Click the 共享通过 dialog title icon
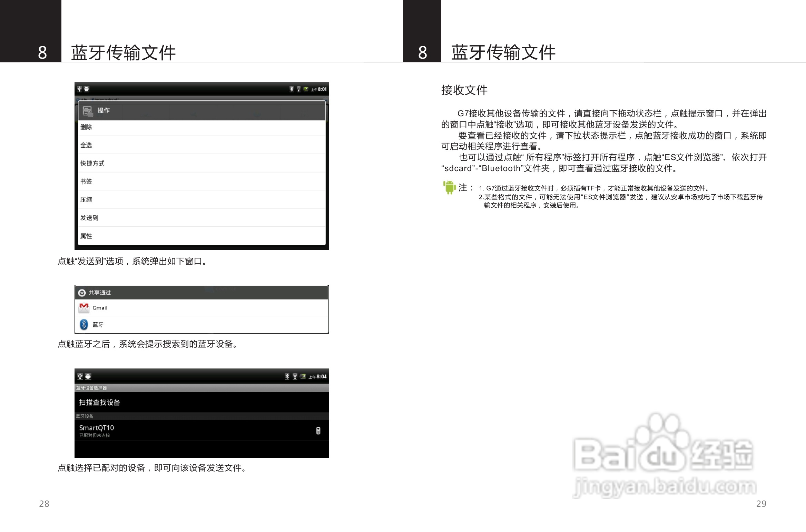The width and height of the screenshot is (806, 532). [82, 292]
